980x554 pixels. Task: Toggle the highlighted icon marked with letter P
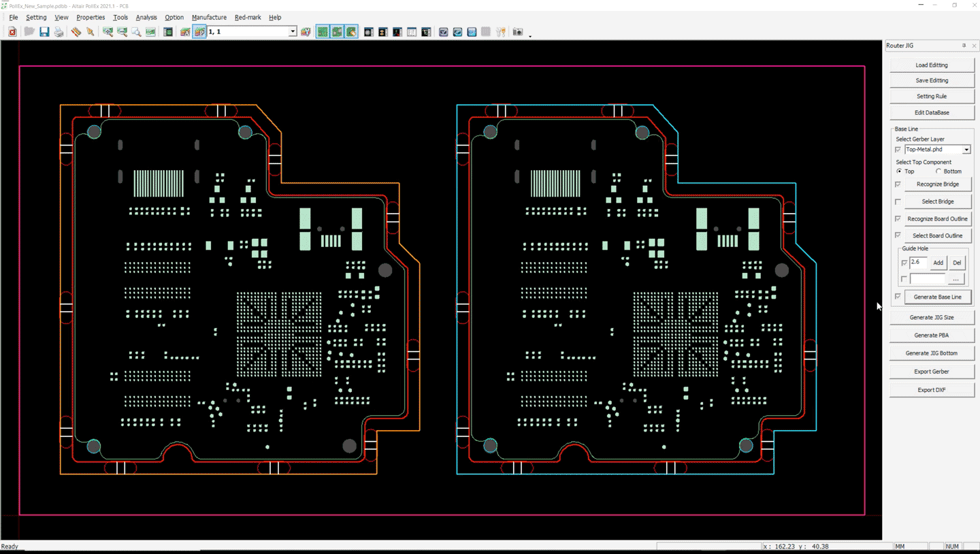click(200, 32)
